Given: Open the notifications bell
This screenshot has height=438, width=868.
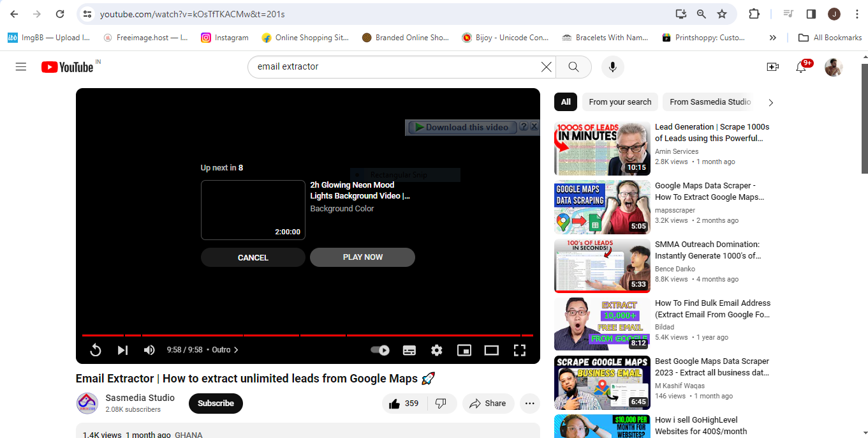Looking at the screenshot, I should click(801, 66).
